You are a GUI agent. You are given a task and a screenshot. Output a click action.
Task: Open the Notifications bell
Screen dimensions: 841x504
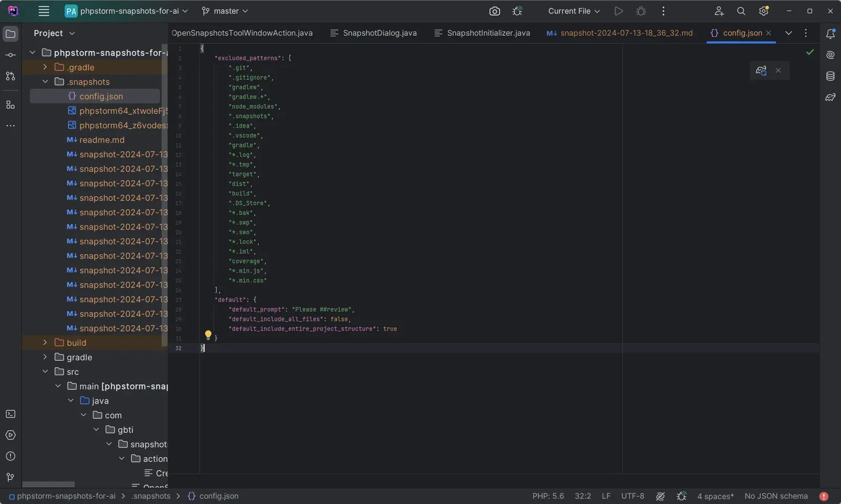[830, 34]
